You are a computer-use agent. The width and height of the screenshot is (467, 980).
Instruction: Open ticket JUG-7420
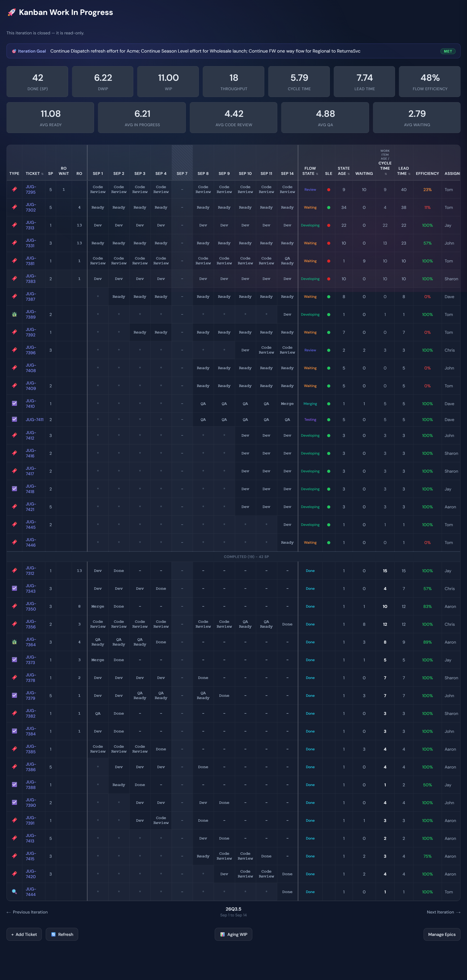[31, 874]
